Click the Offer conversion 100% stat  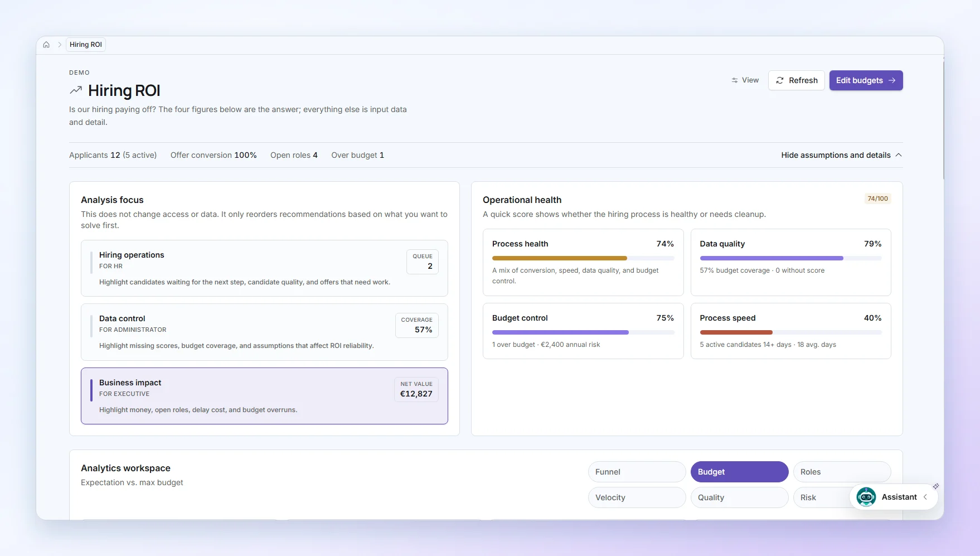214,155
